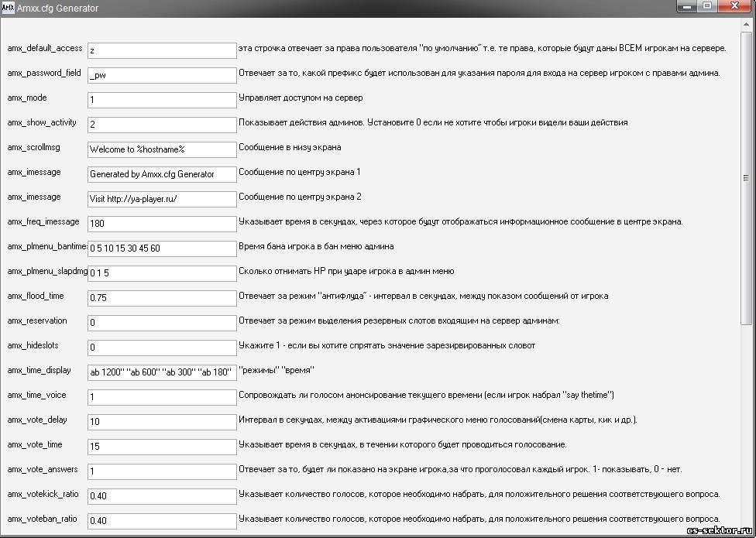Select the amx_plmenu_slapdmg input with 0 1 5
Image resolution: width=756 pixels, height=538 pixels.
[x=162, y=273]
